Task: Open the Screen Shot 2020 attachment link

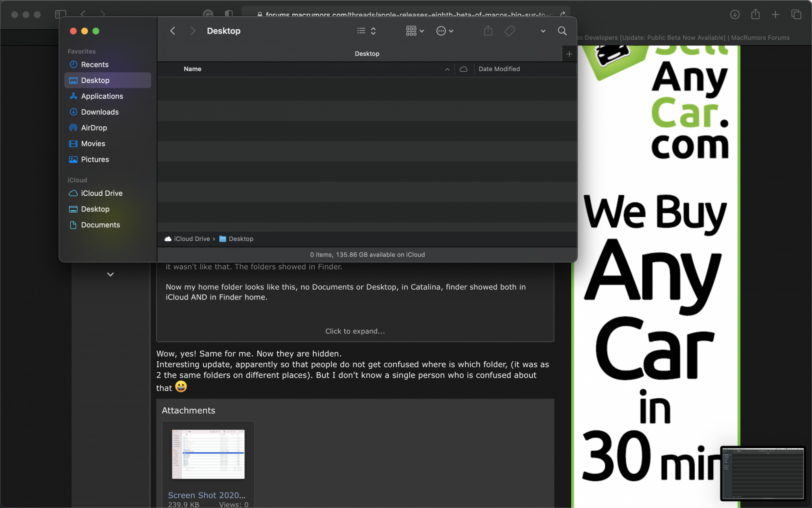Action: (207, 495)
